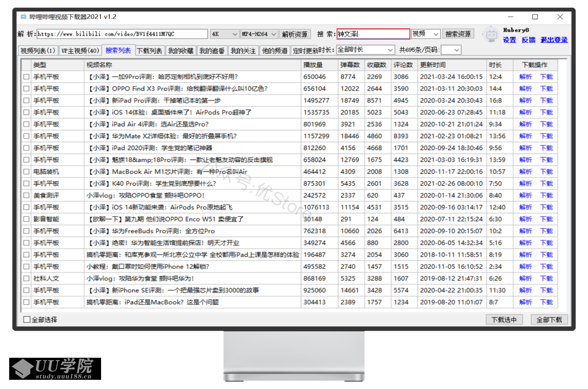
Task: Tick checkbox for 新iPad Pro评测 row
Action: 26,101
